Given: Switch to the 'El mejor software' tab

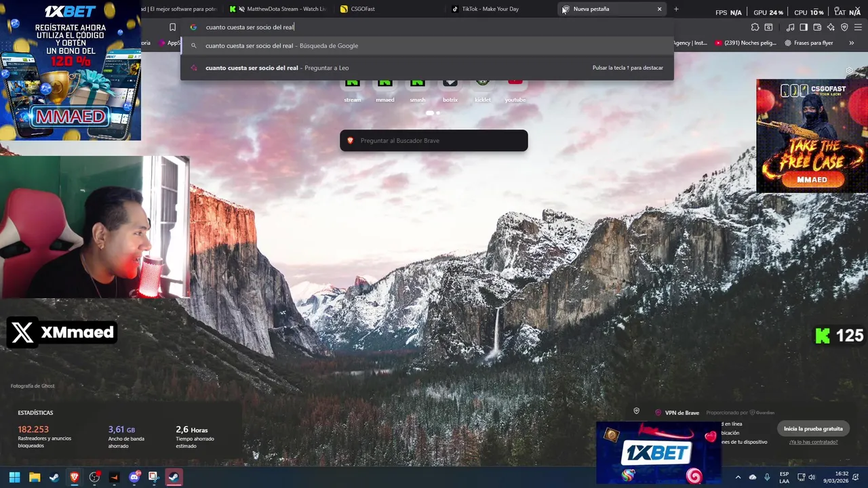Looking at the screenshot, I should (180, 9).
